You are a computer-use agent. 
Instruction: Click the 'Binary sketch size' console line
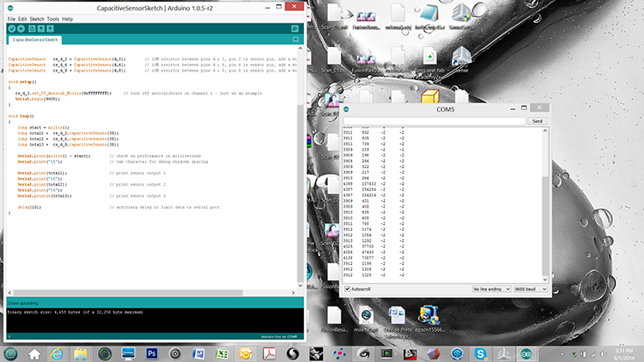coord(75,313)
